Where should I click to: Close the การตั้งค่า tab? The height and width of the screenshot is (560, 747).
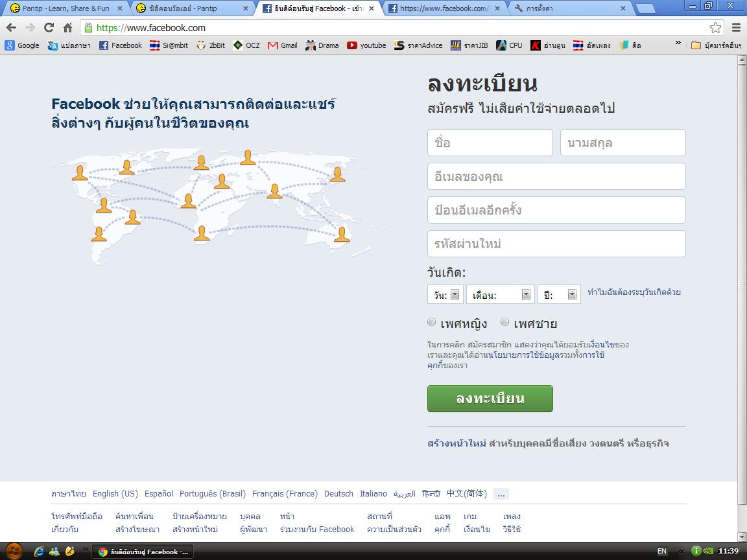[x=622, y=8]
